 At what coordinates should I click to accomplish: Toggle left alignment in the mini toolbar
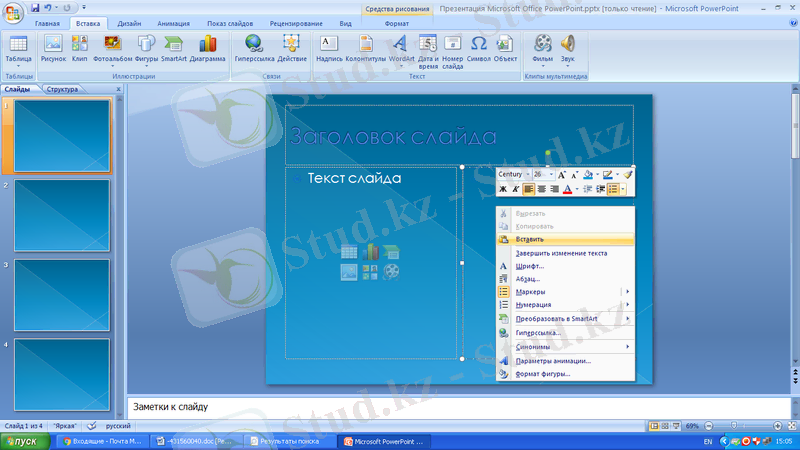[528, 189]
